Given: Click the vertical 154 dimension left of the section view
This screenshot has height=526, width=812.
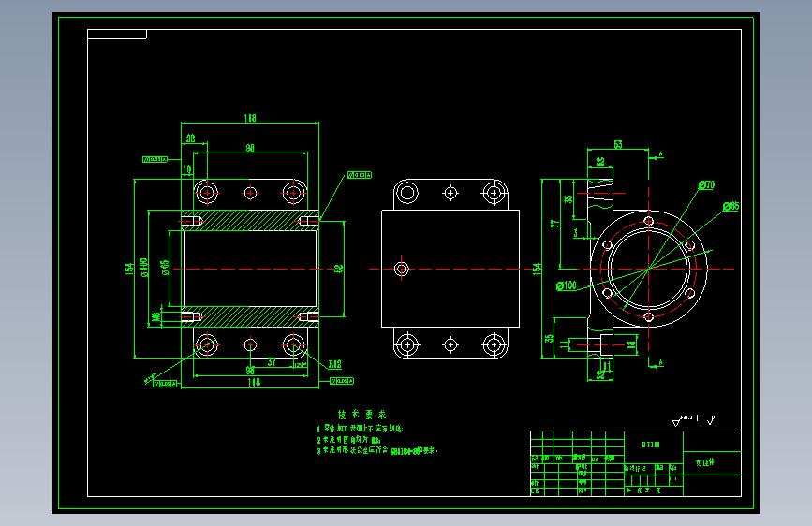Looking at the screenshot, I should (129, 269).
